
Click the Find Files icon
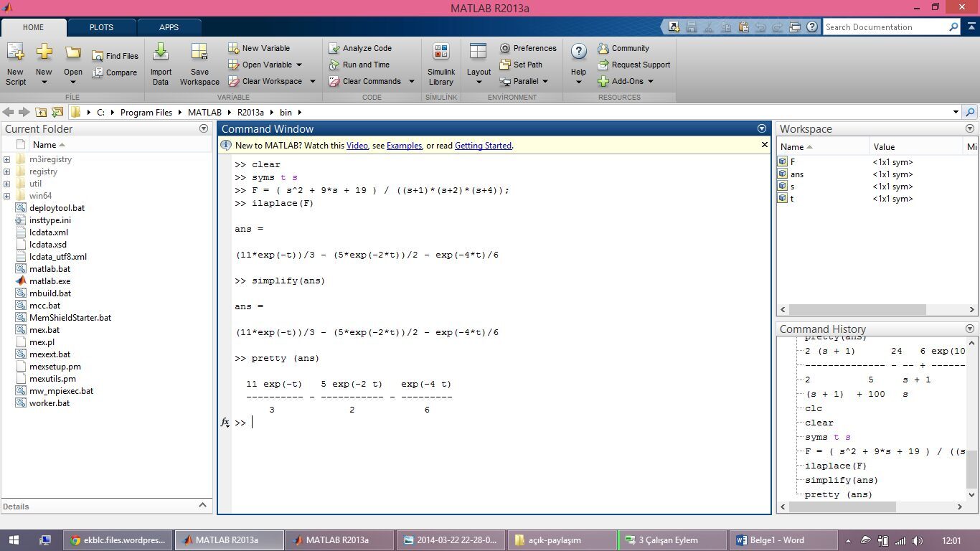coord(98,56)
